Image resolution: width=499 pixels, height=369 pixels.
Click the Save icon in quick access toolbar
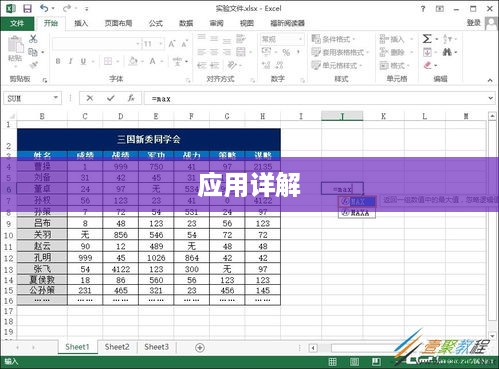click(x=27, y=8)
